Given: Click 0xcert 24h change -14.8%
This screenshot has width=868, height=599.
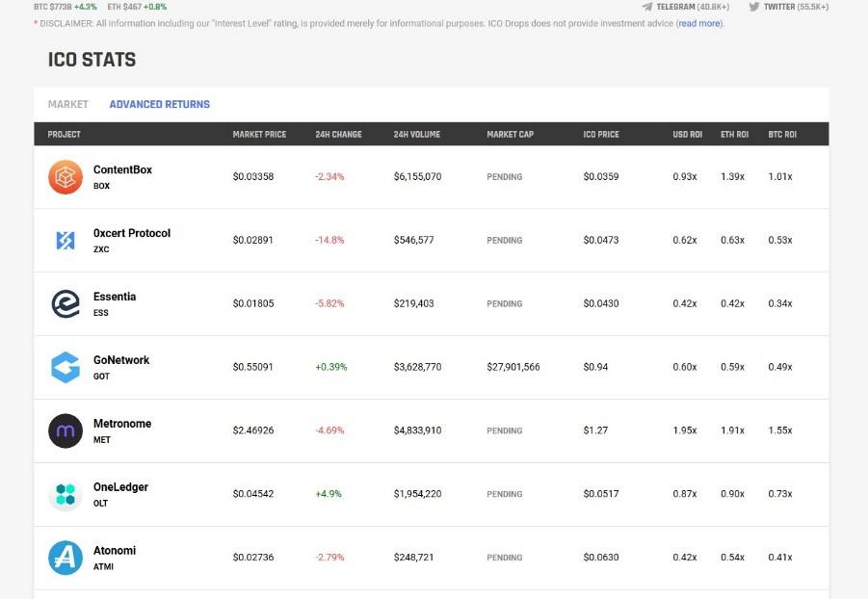Looking at the screenshot, I should pyautogui.click(x=329, y=240).
